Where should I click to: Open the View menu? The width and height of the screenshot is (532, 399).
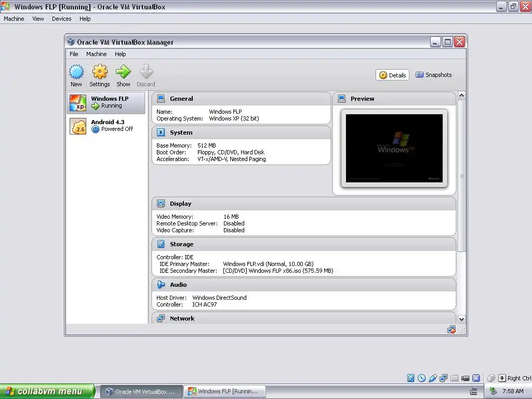pos(38,19)
